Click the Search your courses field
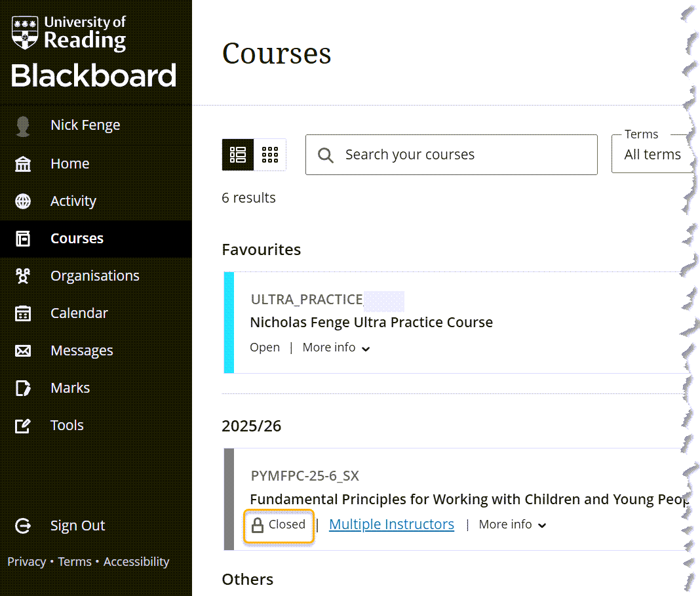 click(x=459, y=155)
